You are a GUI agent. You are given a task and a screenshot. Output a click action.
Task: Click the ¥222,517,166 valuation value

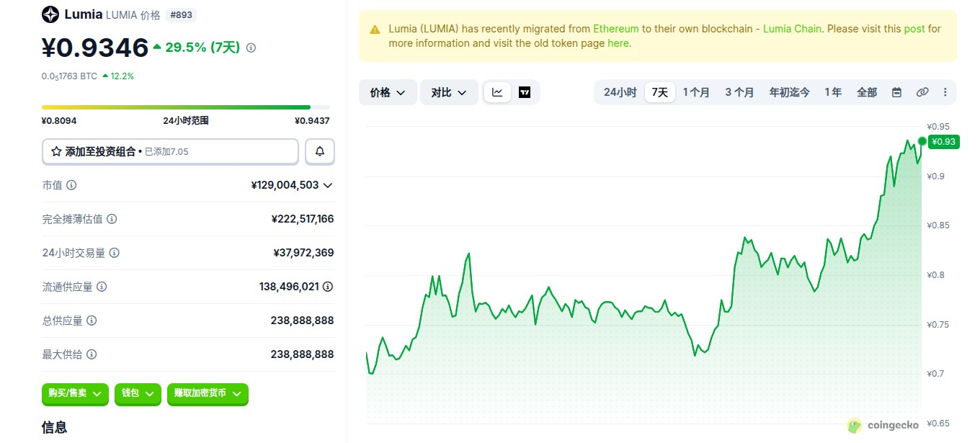(x=303, y=219)
